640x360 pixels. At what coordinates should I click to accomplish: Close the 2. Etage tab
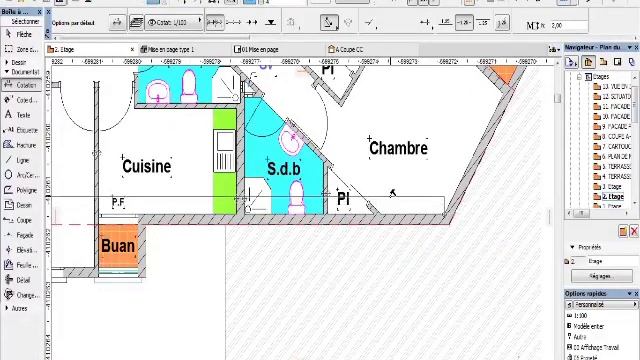132,49
